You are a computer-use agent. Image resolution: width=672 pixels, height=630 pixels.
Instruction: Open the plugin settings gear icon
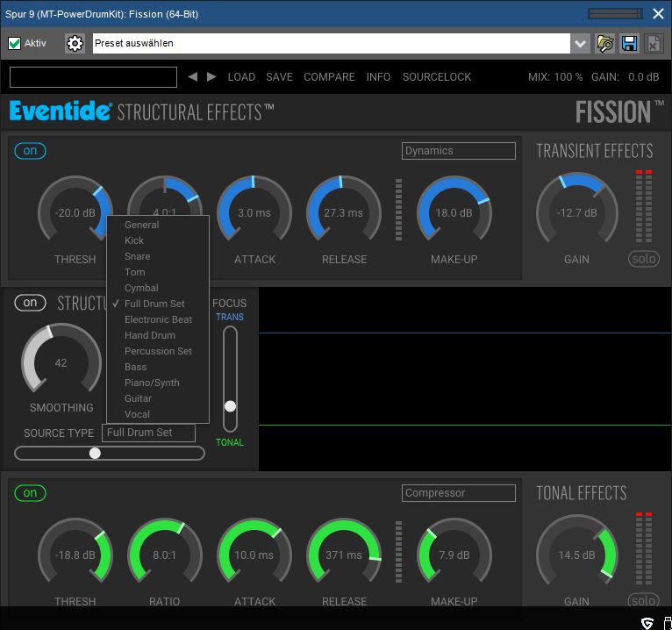coord(75,43)
